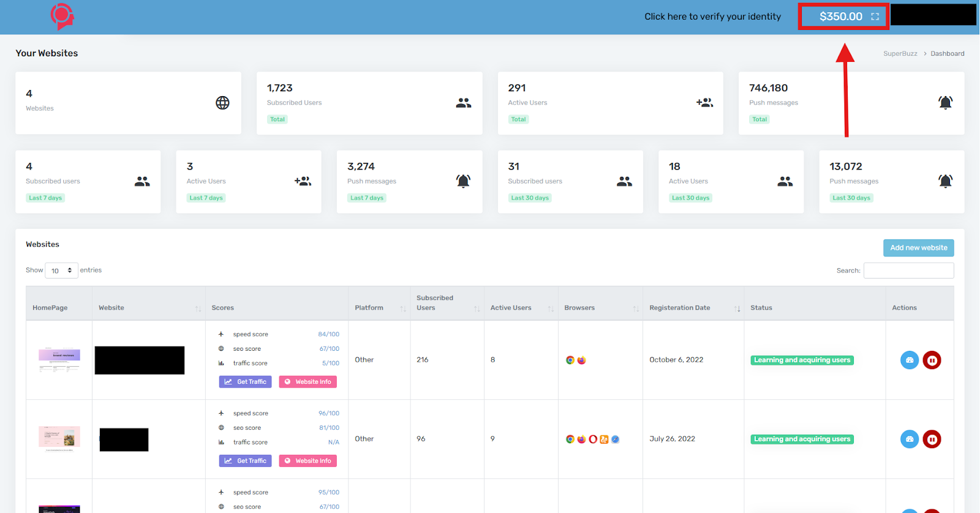
Task: Open the Dashboard breadcrumb
Action: click(947, 54)
